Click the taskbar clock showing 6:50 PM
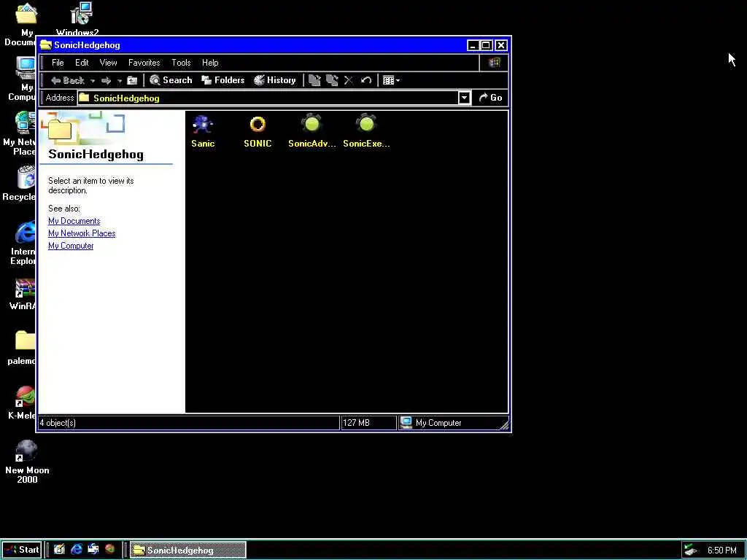747x560 pixels. point(721,550)
